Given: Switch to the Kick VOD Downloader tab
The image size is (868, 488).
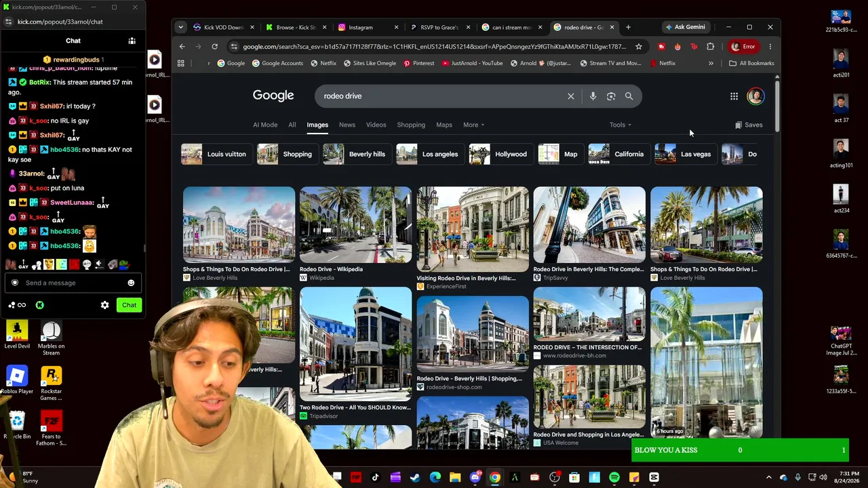Looking at the screenshot, I should coord(224,27).
